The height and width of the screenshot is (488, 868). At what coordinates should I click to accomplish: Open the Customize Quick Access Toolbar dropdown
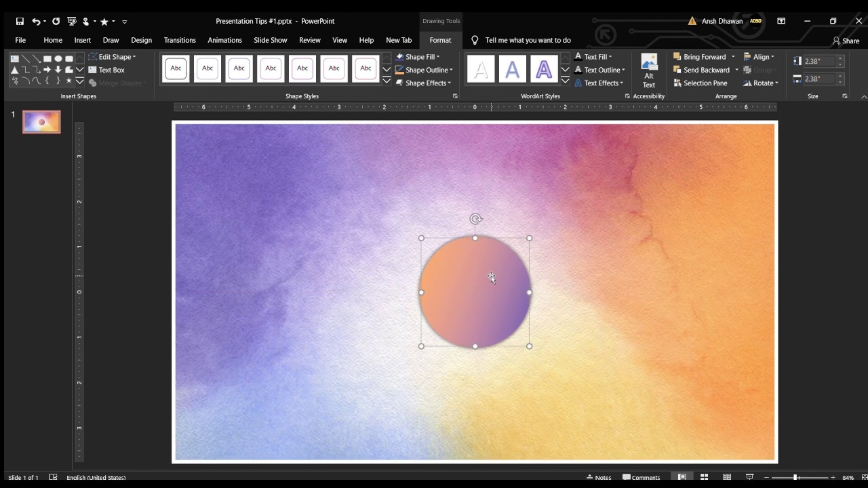click(x=125, y=22)
